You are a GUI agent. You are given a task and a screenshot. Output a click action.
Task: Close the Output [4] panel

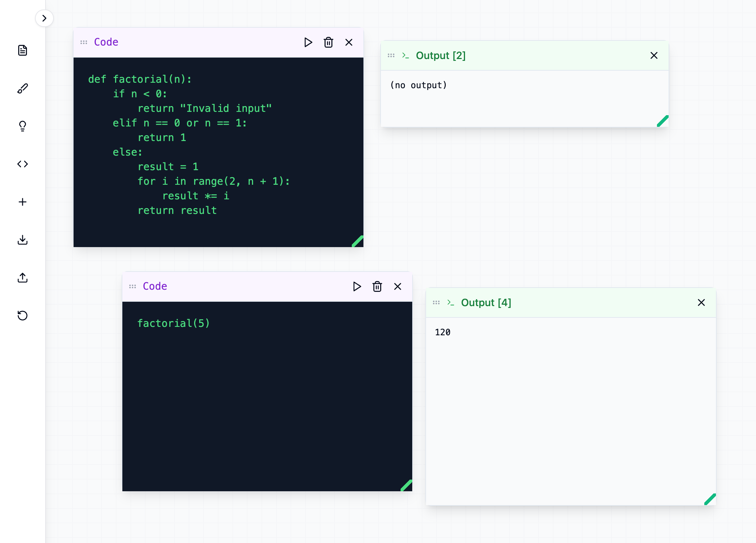pyautogui.click(x=701, y=302)
